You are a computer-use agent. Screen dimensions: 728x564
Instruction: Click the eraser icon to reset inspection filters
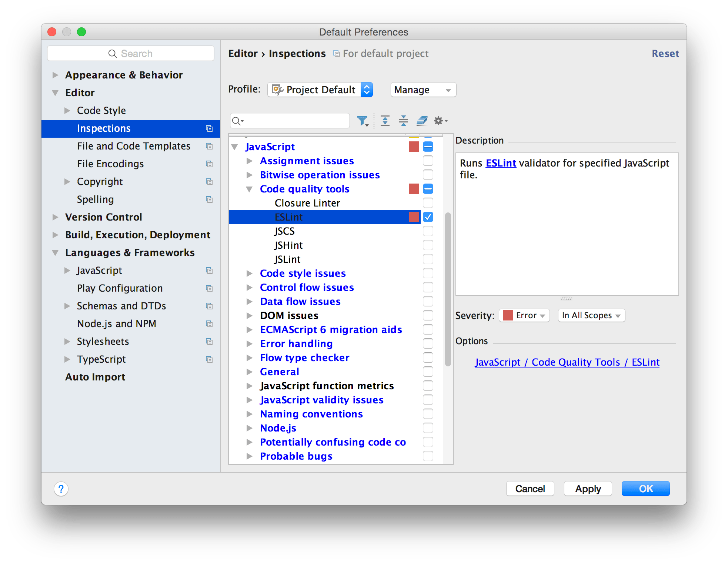point(422,121)
